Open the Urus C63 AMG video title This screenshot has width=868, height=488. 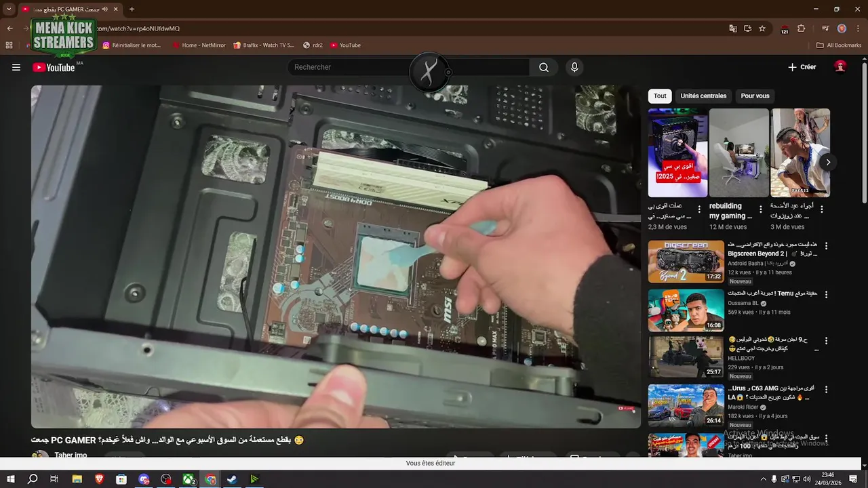click(x=771, y=392)
